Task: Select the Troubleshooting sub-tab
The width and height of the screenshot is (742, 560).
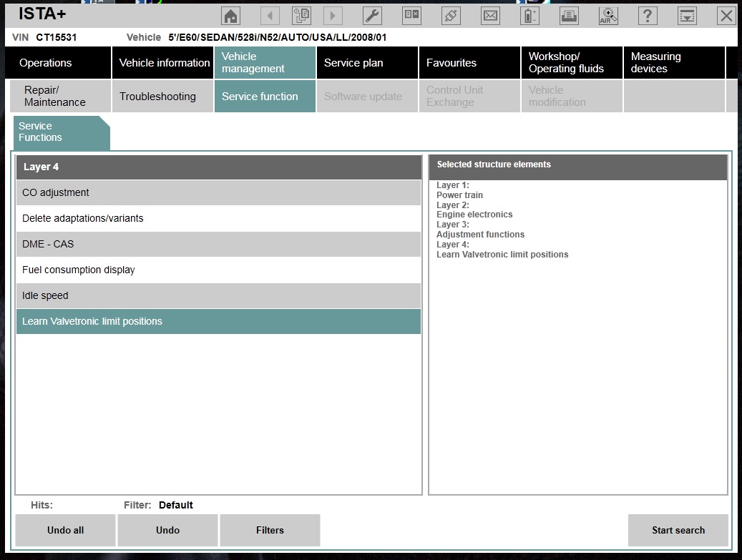Action: (162, 96)
